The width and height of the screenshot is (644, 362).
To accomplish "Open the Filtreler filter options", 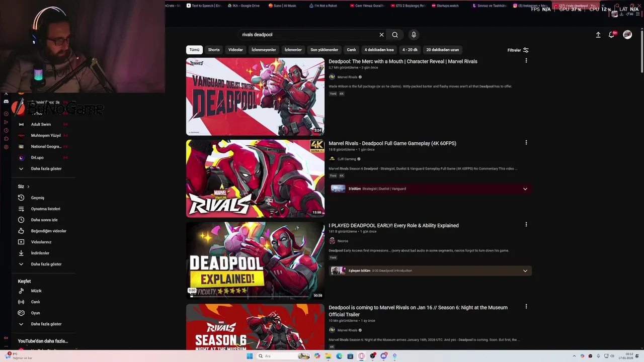I will 518,50.
